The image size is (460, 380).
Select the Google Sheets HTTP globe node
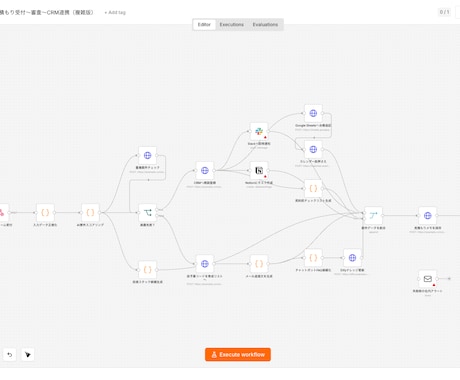pyautogui.click(x=313, y=113)
